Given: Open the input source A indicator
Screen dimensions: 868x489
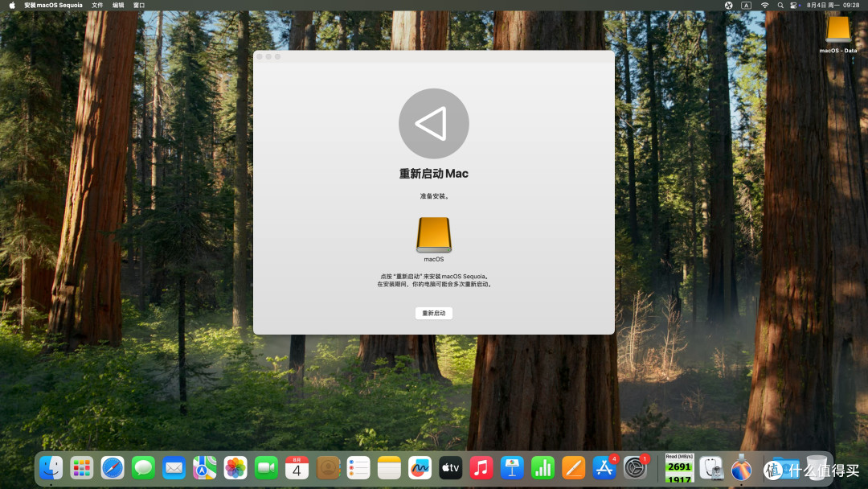Looking at the screenshot, I should pos(746,5).
